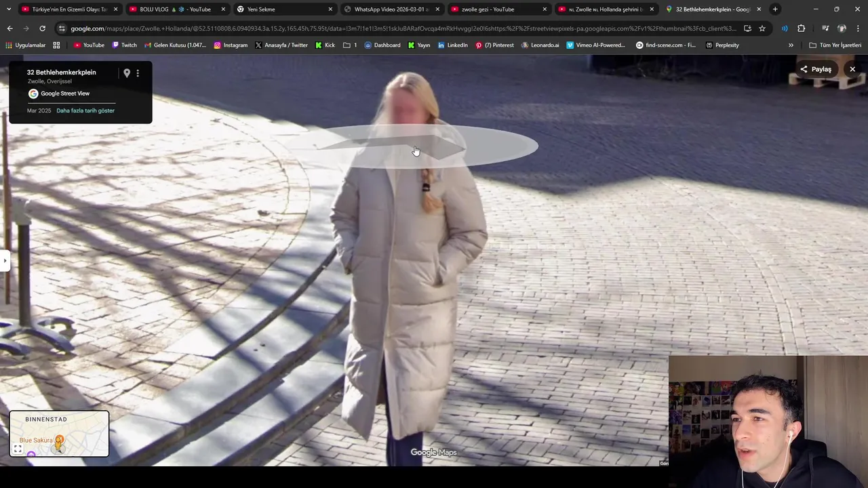Switch to the Türkiye'nin En Gizemli Olayı tab

click(70, 9)
